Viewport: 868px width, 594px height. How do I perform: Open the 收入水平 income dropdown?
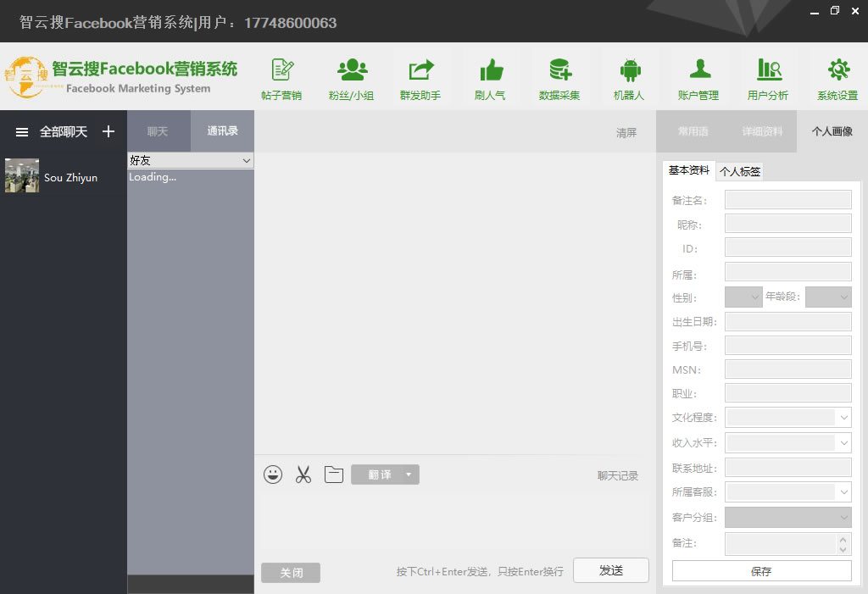[788, 442]
